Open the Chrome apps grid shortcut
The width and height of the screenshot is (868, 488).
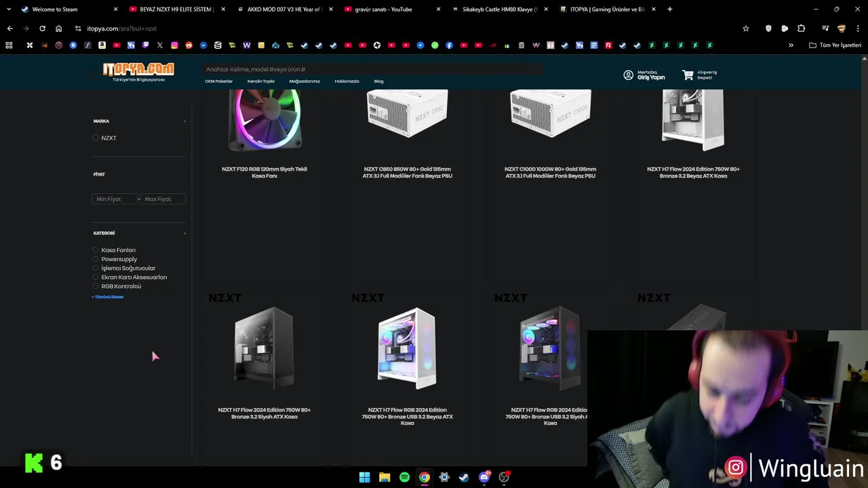coord(9,45)
